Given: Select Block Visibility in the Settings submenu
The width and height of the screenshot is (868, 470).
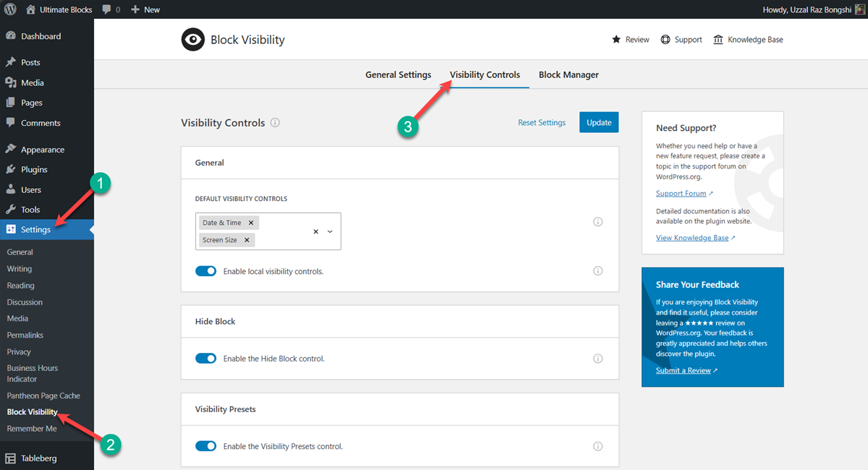Looking at the screenshot, I should pyautogui.click(x=32, y=411).
